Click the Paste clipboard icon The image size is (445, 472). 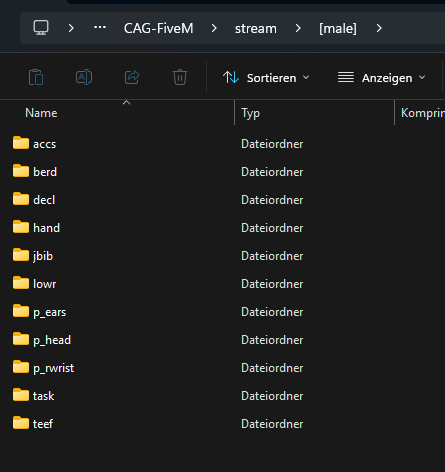[36, 77]
